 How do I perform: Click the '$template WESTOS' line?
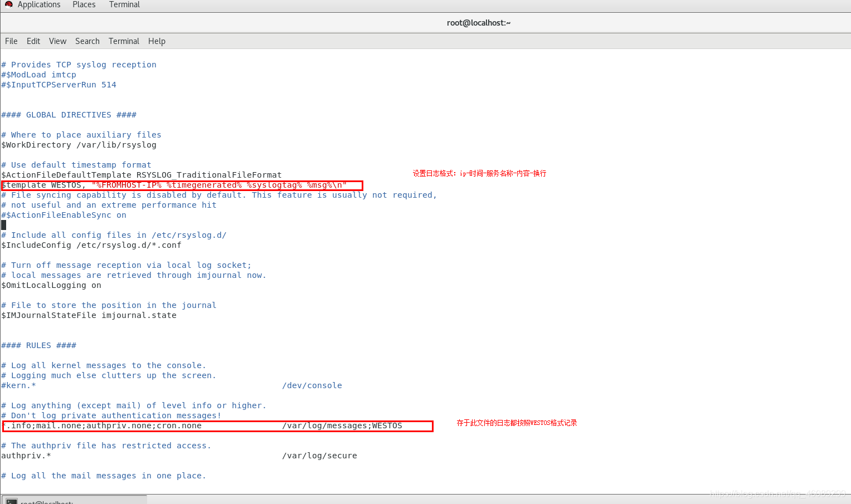coord(174,185)
